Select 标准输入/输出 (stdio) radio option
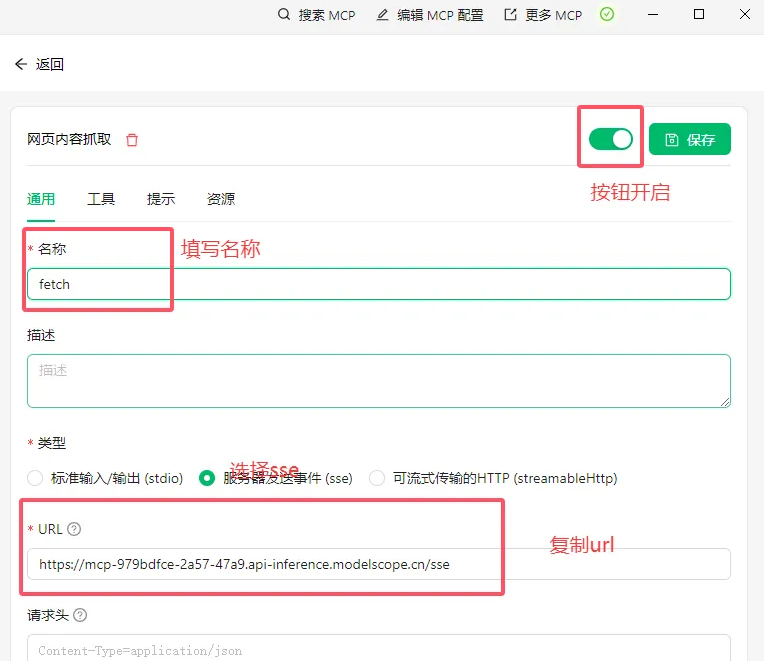 35,478
